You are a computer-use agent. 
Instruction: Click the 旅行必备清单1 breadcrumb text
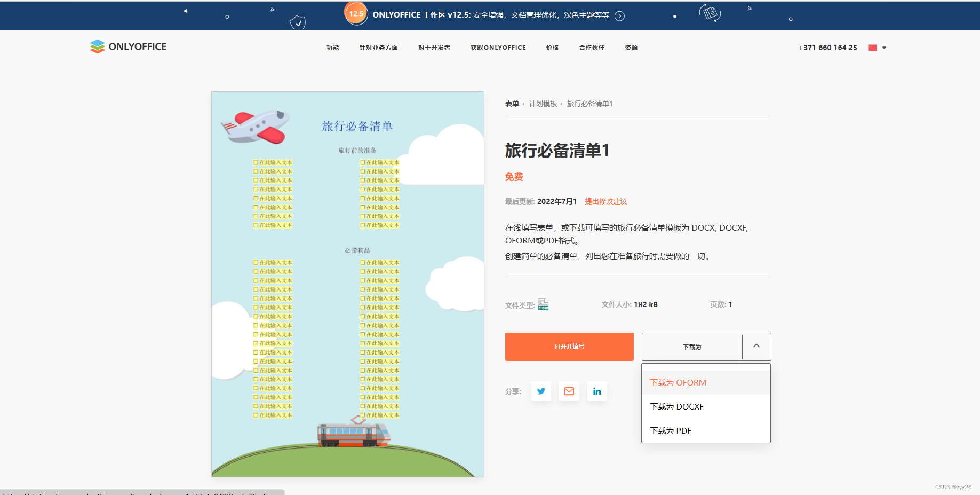tap(589, 104)
